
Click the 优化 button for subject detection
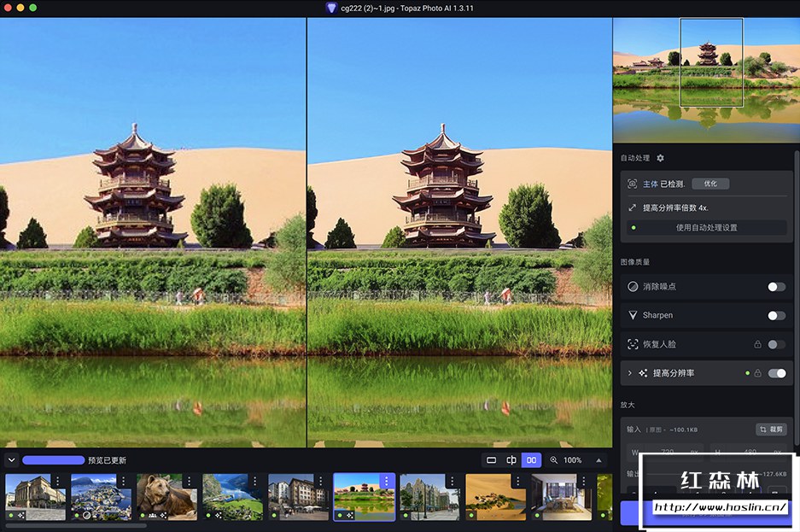click(710, 184)
